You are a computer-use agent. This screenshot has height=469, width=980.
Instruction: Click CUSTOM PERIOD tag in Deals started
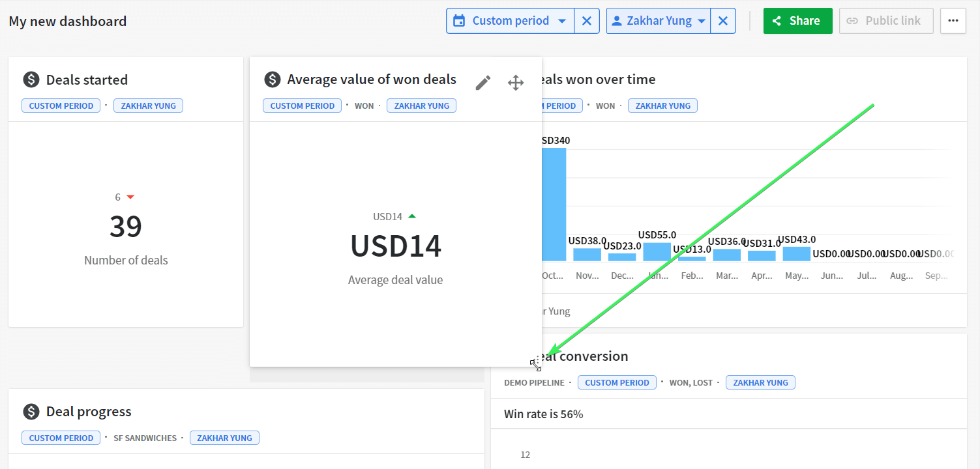pyautogui.click(x=61, y=106)
